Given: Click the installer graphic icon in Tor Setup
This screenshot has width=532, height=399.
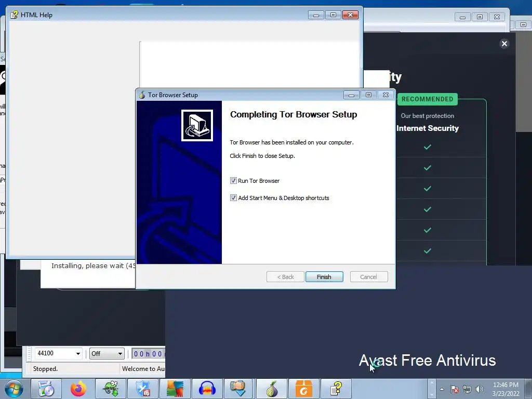Looking at the screenshot, I should pyautogui.click(x=197, y=125).
